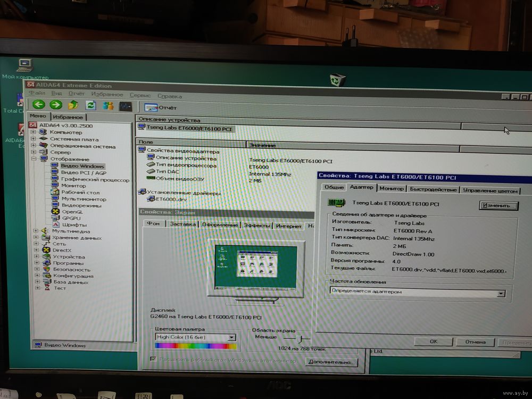
Task: Select the Видео Windows tree item
Action: [82, 166]
